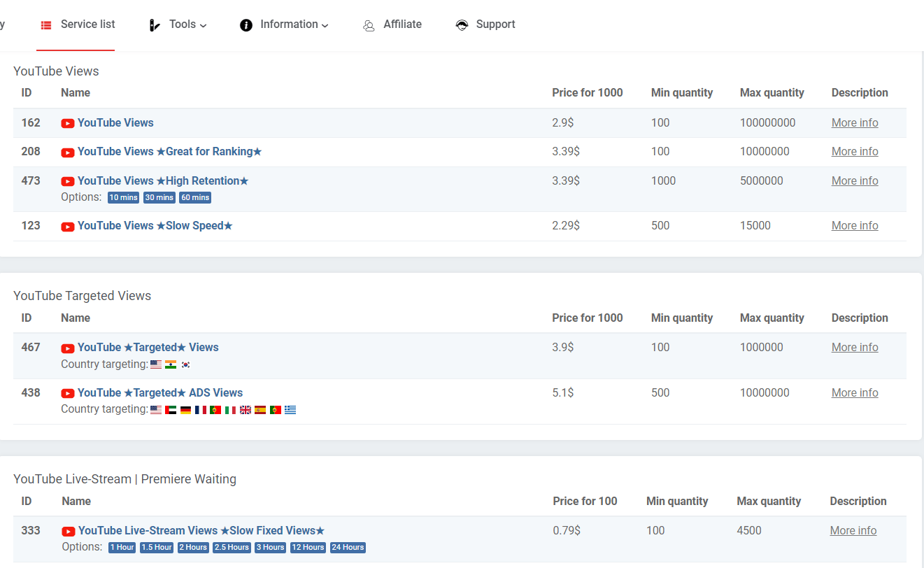Click the YouTube icon beside service 162
The height and width of the screenshot is (568, 924).
[x=67, y=123]
